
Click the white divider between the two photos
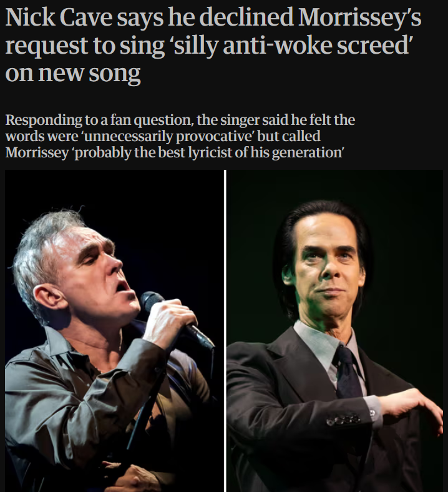(x=225, y=331)
